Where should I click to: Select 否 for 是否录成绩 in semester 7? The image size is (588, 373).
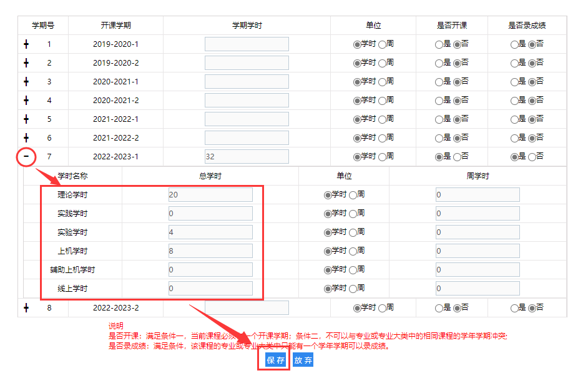(x=532, y=157)
